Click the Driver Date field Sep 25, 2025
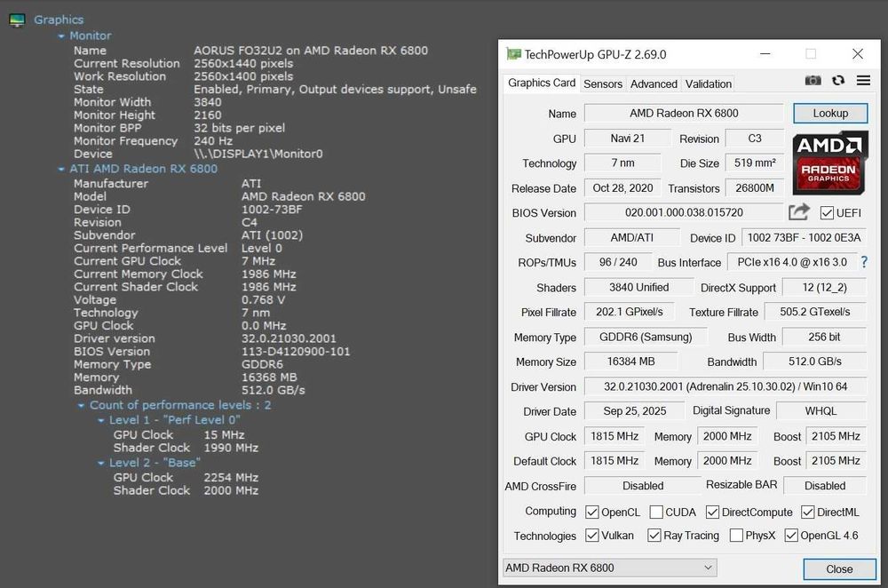Image resolution: width=888 pixels, height=588 pixels. pos(634,411)
